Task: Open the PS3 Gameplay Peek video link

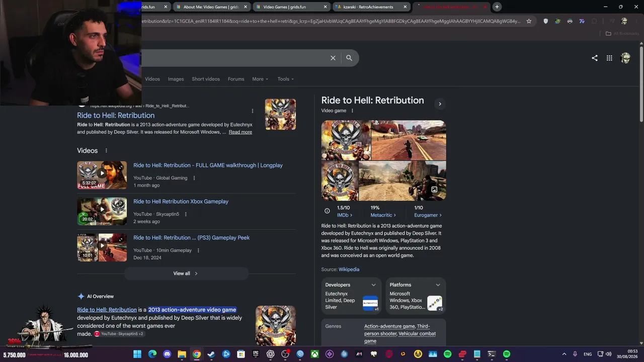Action: 191,238
